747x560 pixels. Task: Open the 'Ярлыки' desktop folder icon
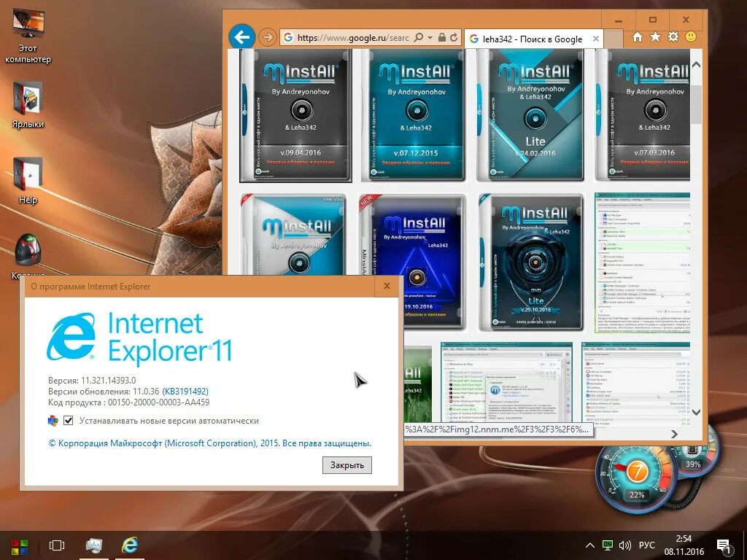pos(28,105)
